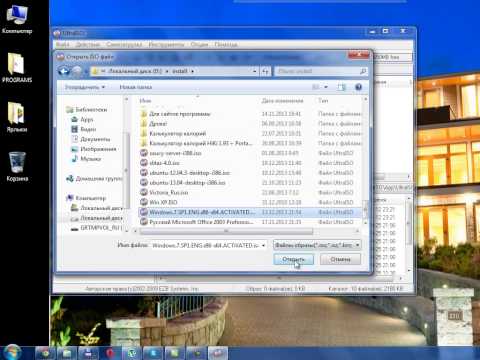
Task: Click the change view icon in the dialog toolbar
Action: point(315,87)
